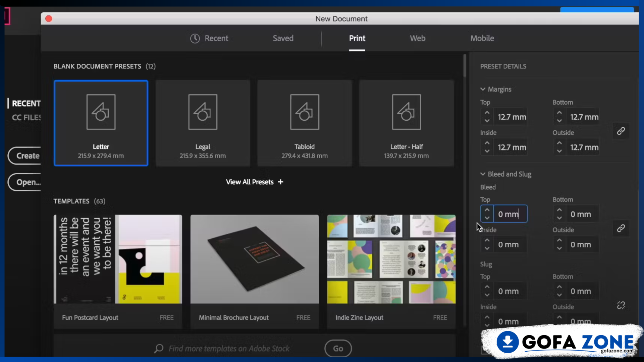
Task: Select the Tabloid preset page icon
Action: click(x=305, y=112)
